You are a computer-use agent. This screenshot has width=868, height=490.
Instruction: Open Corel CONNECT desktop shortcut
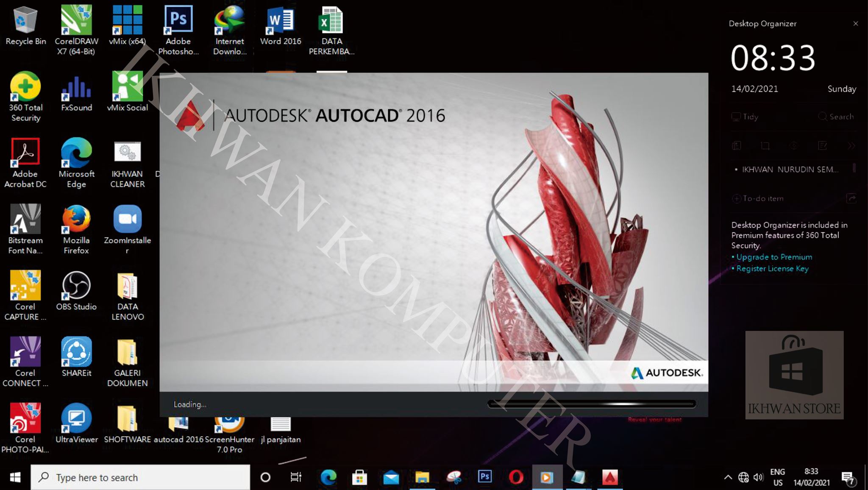pos(25,362)
